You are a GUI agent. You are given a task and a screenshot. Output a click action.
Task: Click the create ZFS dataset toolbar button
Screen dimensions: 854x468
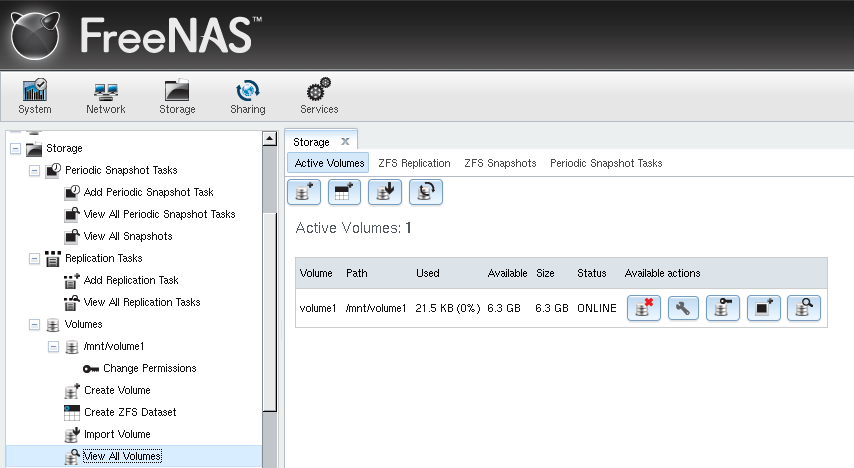(x=344, y=192)
